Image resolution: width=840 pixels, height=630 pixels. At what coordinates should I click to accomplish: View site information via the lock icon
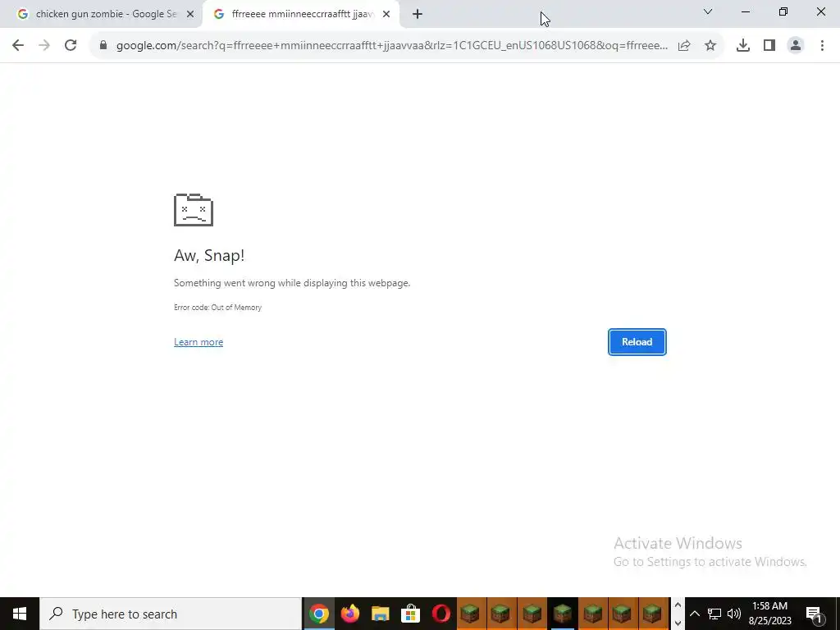[x=103, y=46]
